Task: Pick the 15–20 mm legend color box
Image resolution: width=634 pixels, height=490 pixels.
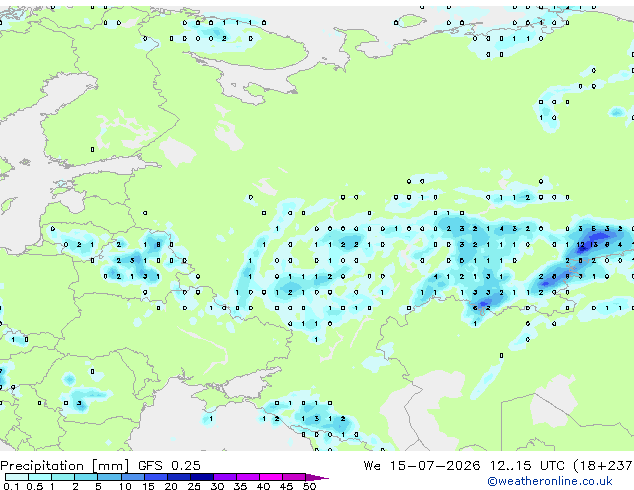Action: pos(156,477)
